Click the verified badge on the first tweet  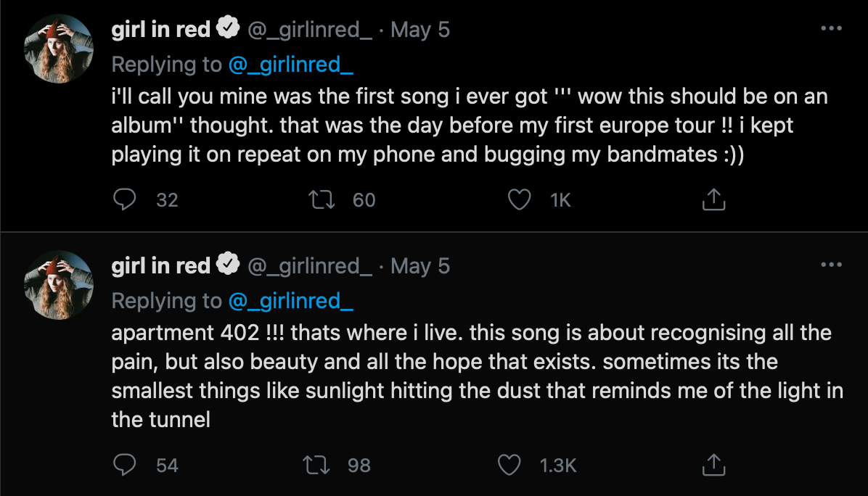pos(229,30)
